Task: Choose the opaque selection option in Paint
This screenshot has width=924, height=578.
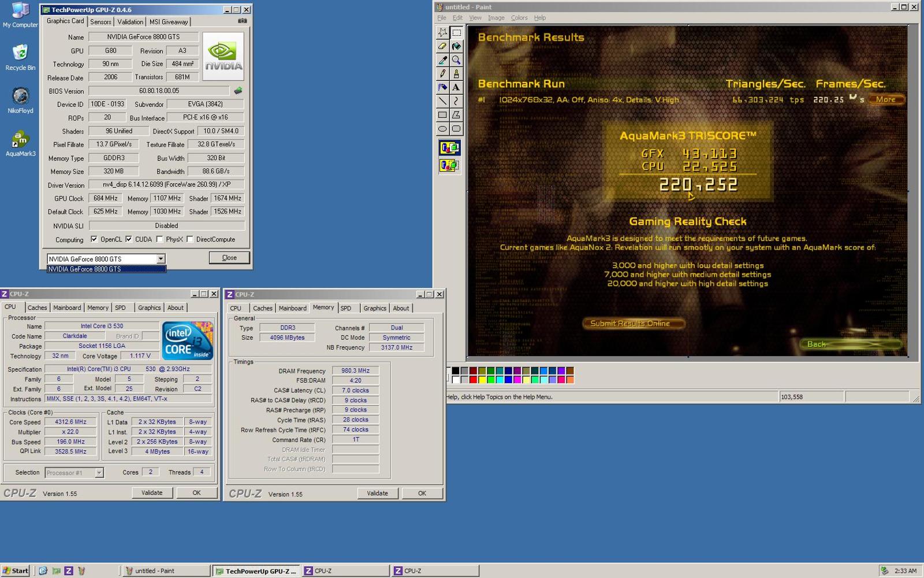Action: (449, 148)
